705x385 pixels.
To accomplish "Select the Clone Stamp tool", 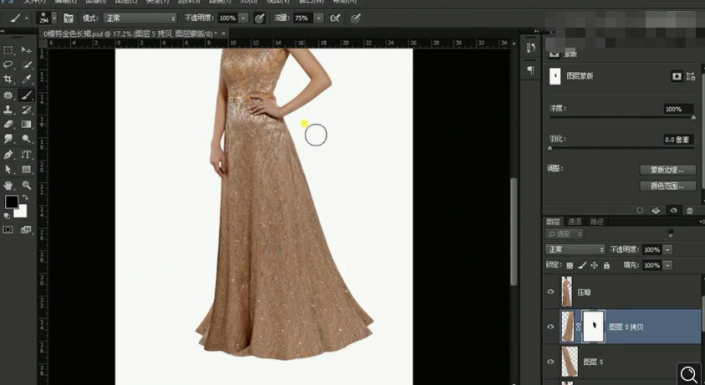I will coord(8,109).
